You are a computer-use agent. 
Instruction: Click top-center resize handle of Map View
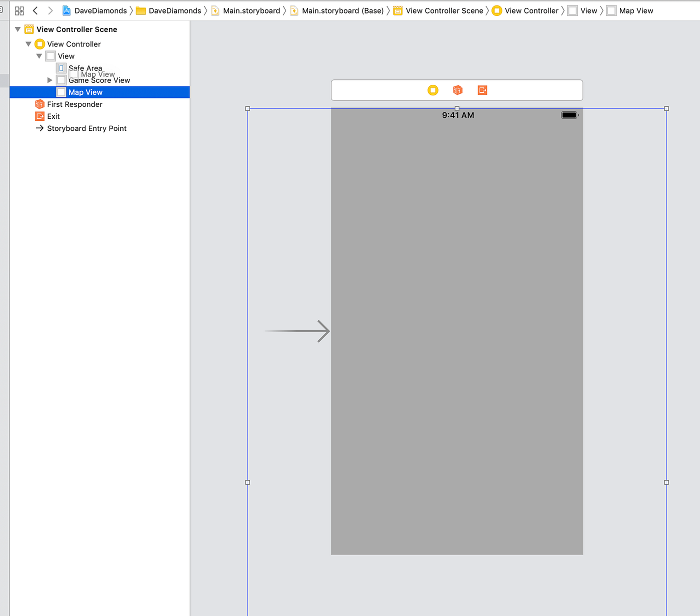tap(457, 108)
